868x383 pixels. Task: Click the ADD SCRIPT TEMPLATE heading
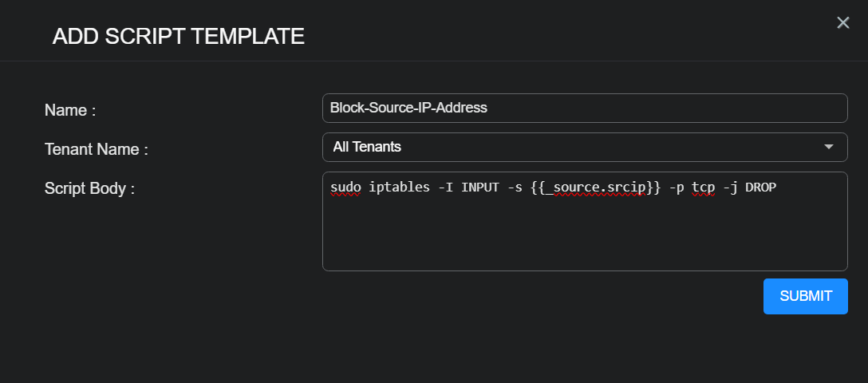(x=178, y=36)
